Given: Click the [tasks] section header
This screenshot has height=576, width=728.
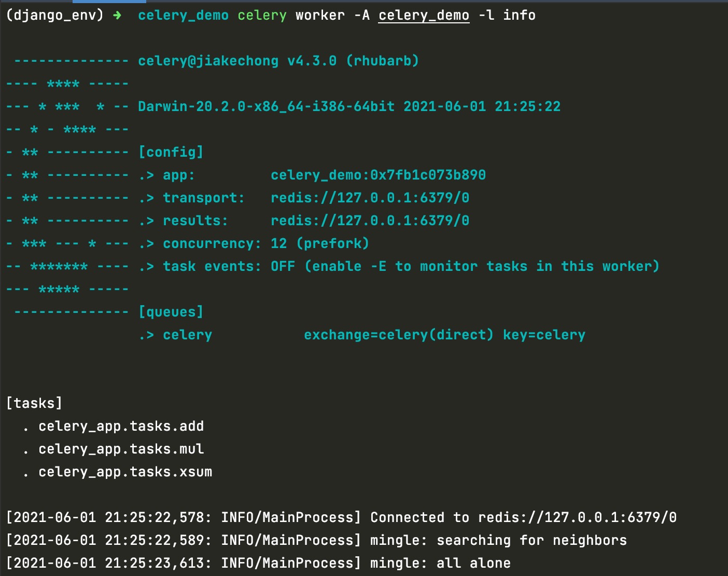Looking at the screenshot, I should tap(34, 404).
